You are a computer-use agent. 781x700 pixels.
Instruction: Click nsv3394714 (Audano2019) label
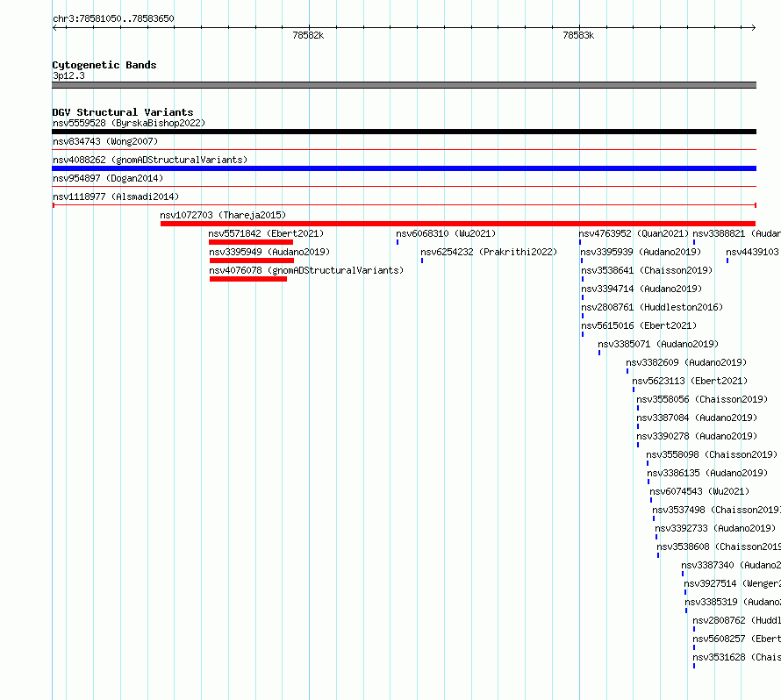click(641, 289)
